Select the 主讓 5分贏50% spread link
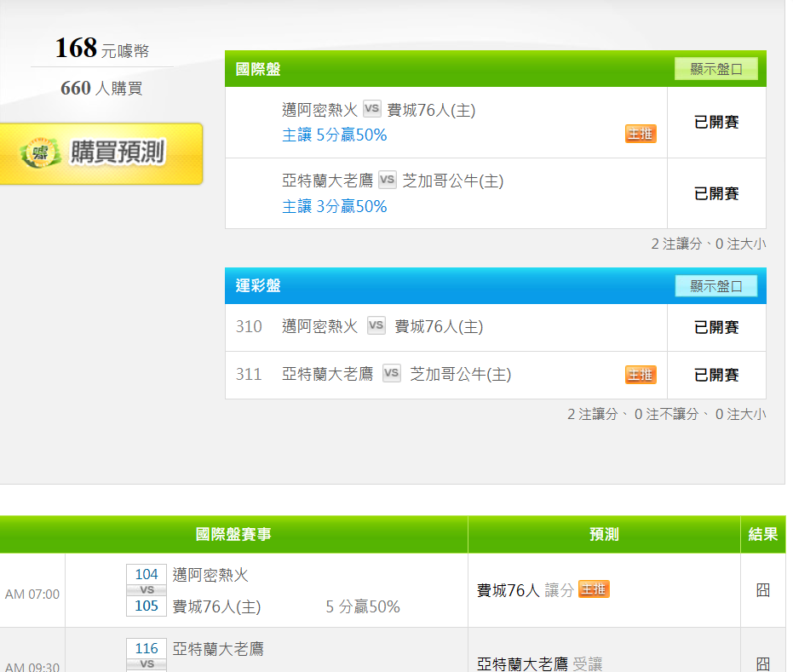Image resolution: width=793 pixels, height=672 pixels. click(335, 135)
